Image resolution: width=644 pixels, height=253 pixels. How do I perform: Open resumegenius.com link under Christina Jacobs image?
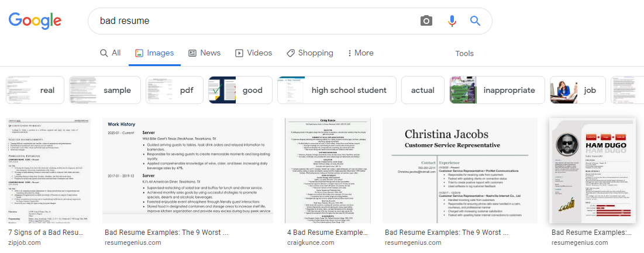point(413,242)
